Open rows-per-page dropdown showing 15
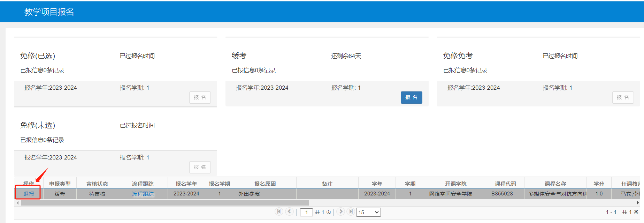Screen dimensions: 644x223 pyautogui.click(x=368, y=212)
